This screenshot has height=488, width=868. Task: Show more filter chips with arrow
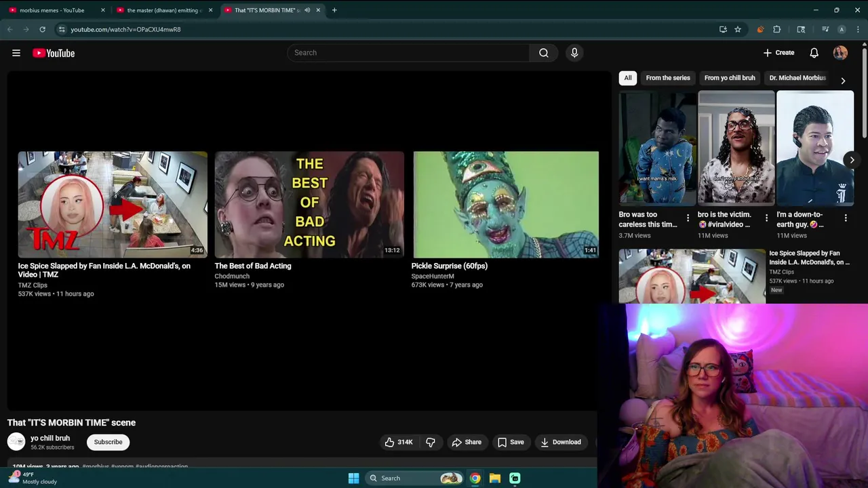pos(843,81)
